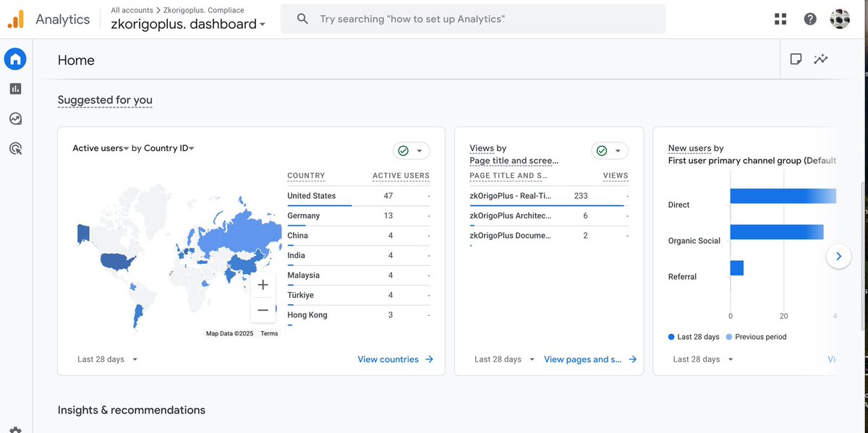The width and height of the screenshot is (868, 433).
Task: Open the Help question mark icon
Action: [810, 19]
